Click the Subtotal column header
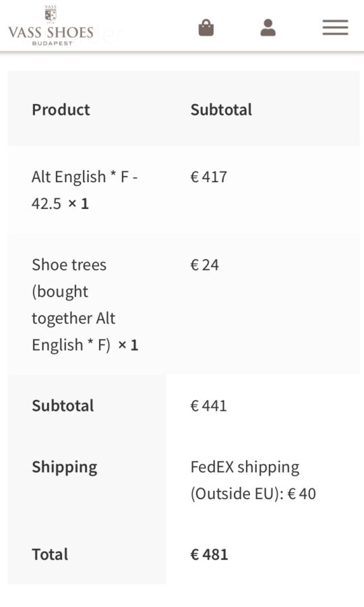Viewport: 364px width, 607px height. point(221,109)
